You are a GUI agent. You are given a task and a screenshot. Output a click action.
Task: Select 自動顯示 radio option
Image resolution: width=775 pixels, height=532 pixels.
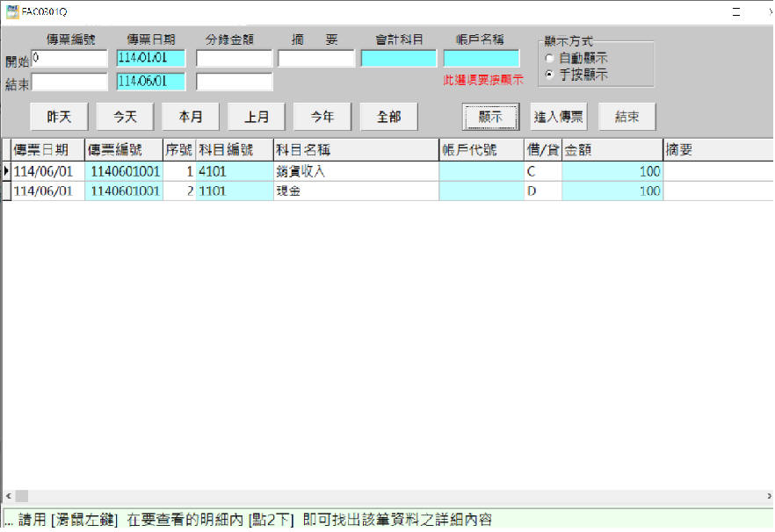tap(550, 59)
